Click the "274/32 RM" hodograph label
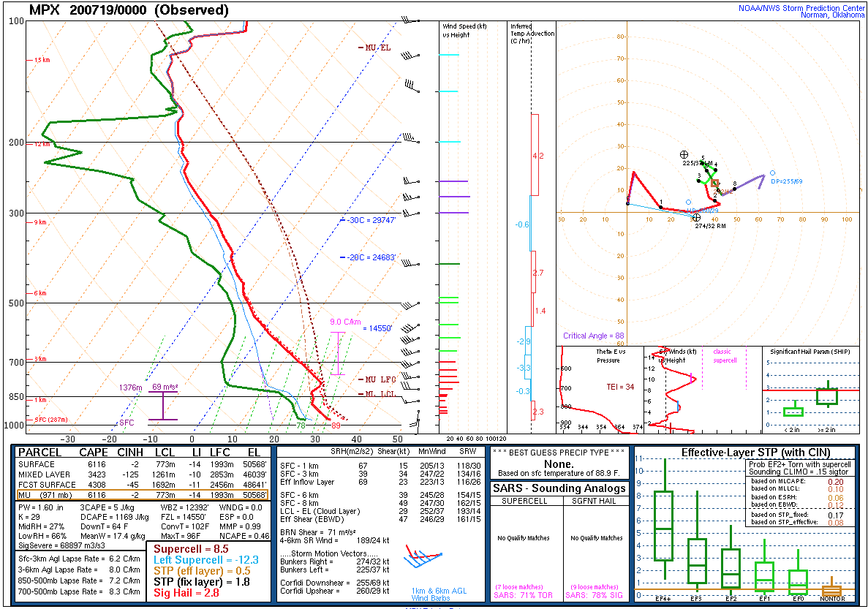Viewport: 868px width, 609px height. tap(710, 226)
